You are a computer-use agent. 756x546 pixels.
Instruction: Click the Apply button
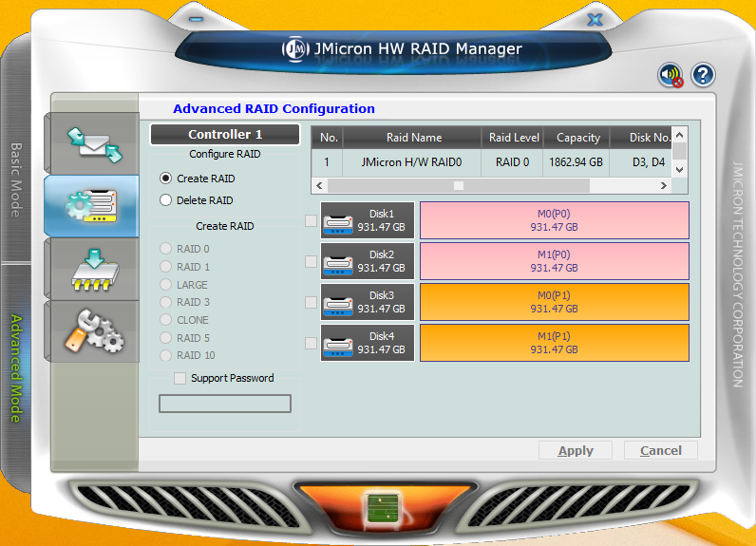(x=576, y=451)
